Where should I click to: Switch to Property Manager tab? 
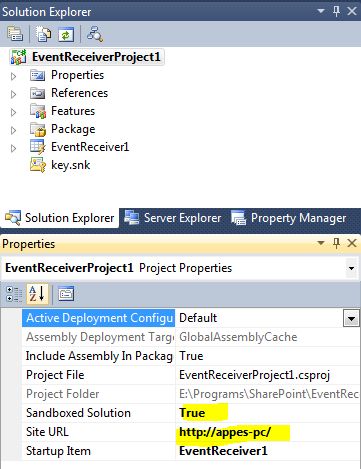(x=289, y=218)
